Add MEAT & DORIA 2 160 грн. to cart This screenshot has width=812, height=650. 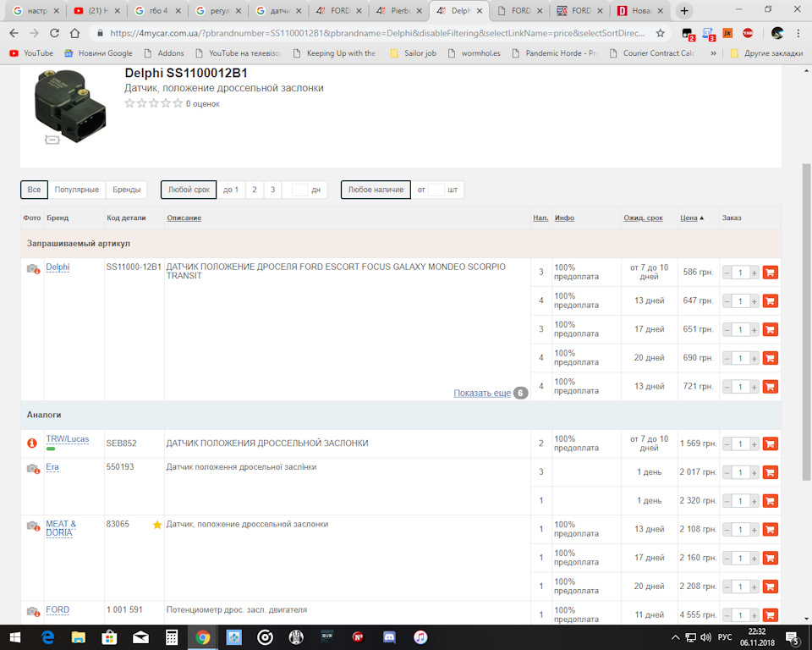[x=770, y=558]
